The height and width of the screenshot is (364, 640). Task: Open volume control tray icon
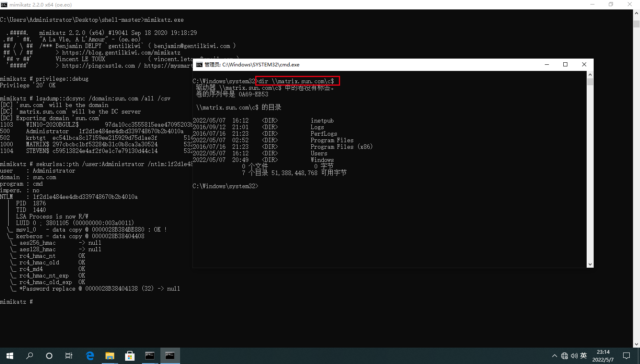(574, 356)
